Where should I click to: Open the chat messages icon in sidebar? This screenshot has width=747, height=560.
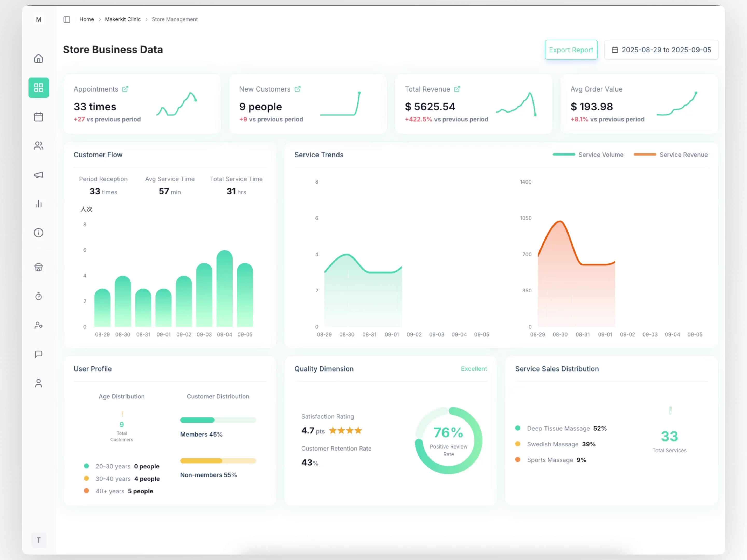point(38,354)
